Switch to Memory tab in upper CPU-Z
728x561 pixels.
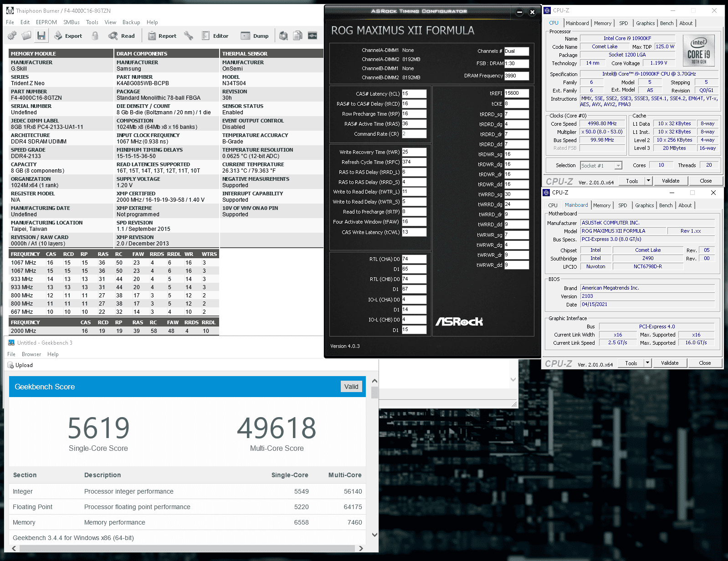pos(603,23)
